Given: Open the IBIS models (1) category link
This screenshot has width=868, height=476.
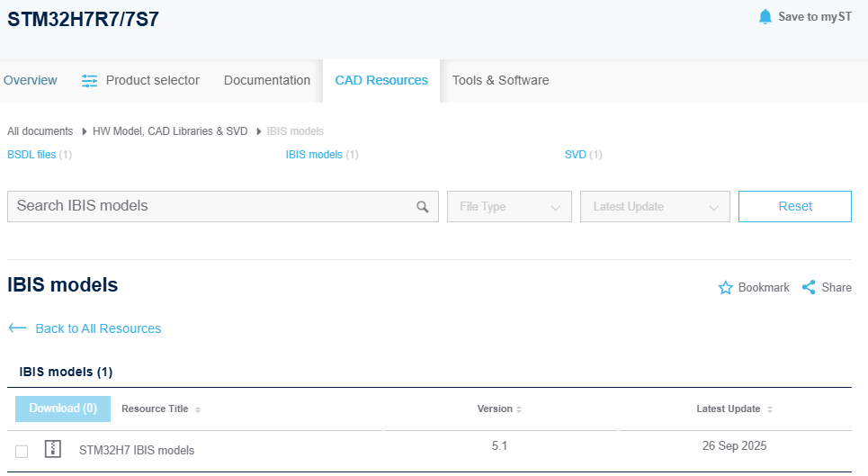Looking at the screenshot, I should (x=322, y=155).
